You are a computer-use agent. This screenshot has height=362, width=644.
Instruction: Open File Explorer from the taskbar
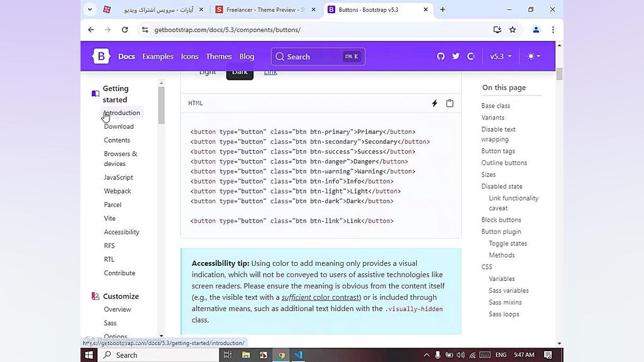pyautogui.click(x=246, y=355)
